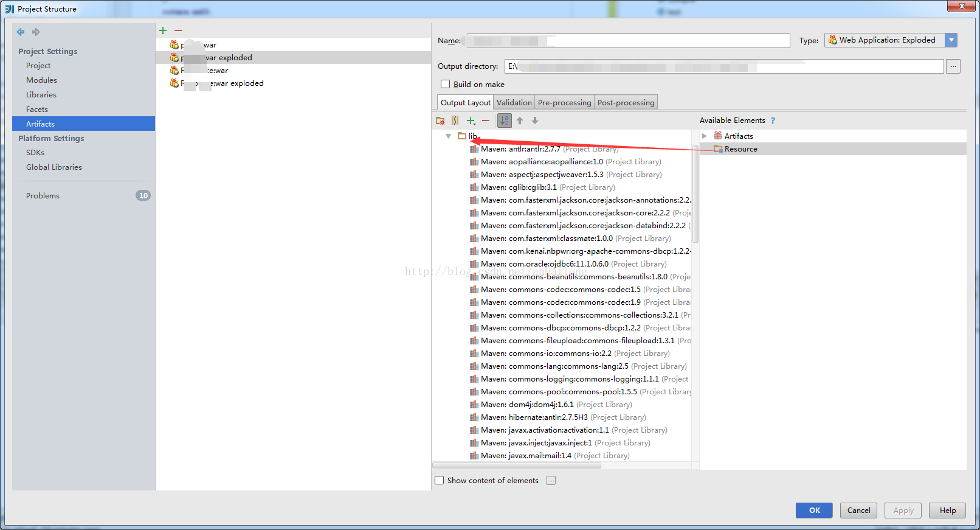Image resolution: width=980 pixels, height=530 pixels.
Task: Select Artifacts in Project Settings
Action: tap(83, 124)
